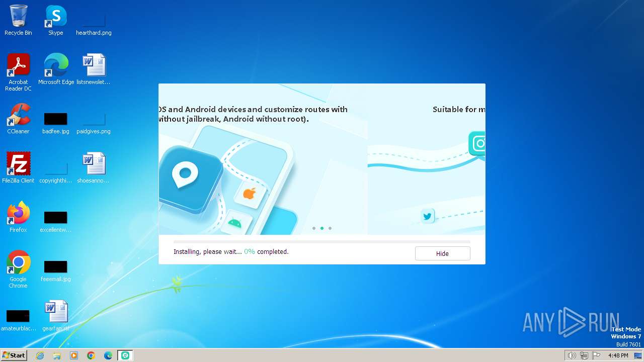Open the Action Center flag icon

[x=596, y=355]
